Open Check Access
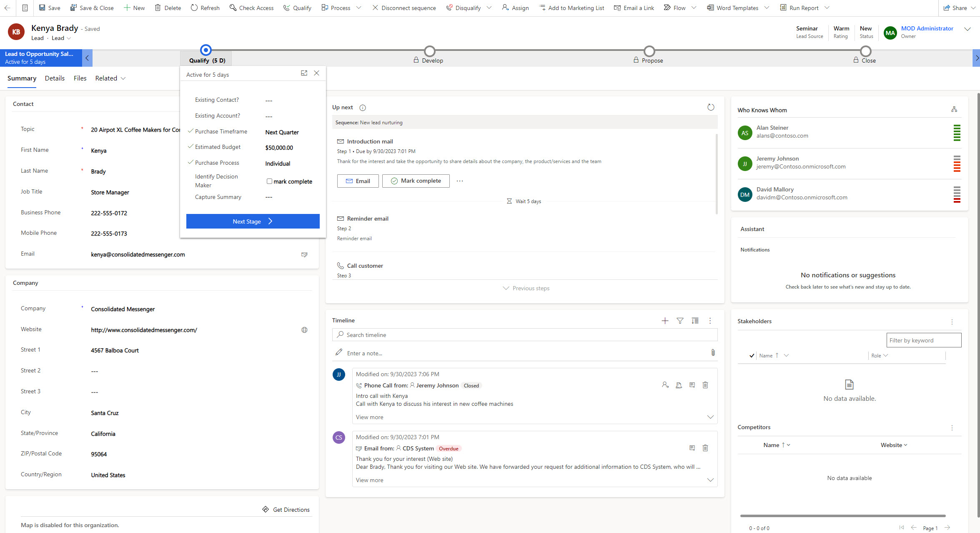This screenshot has width=980, height=533. tap(251, 8)
